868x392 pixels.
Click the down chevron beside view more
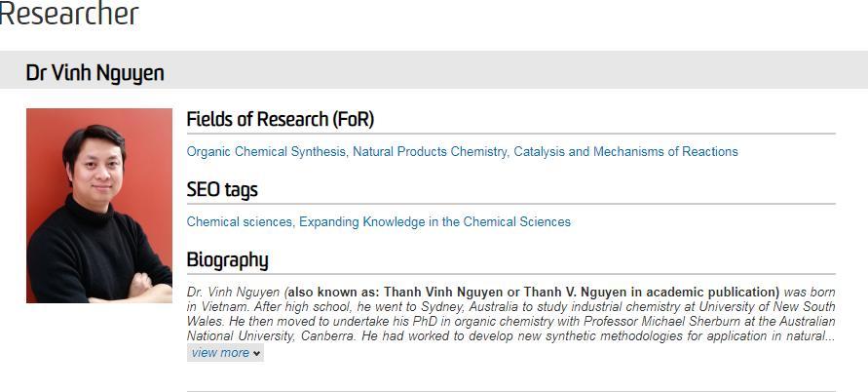pos(256,353)
